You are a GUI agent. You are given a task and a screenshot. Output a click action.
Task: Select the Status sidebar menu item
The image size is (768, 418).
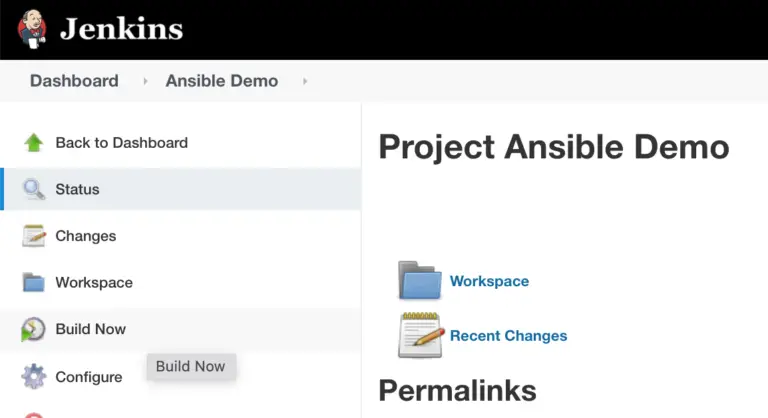[181, 189]
